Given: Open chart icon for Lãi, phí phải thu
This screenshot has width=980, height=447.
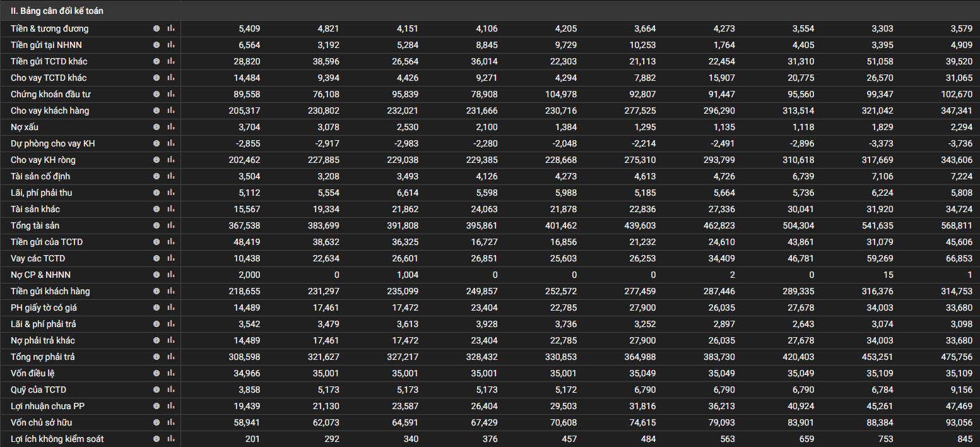Looking at the screenshot, I should [171, 193].
